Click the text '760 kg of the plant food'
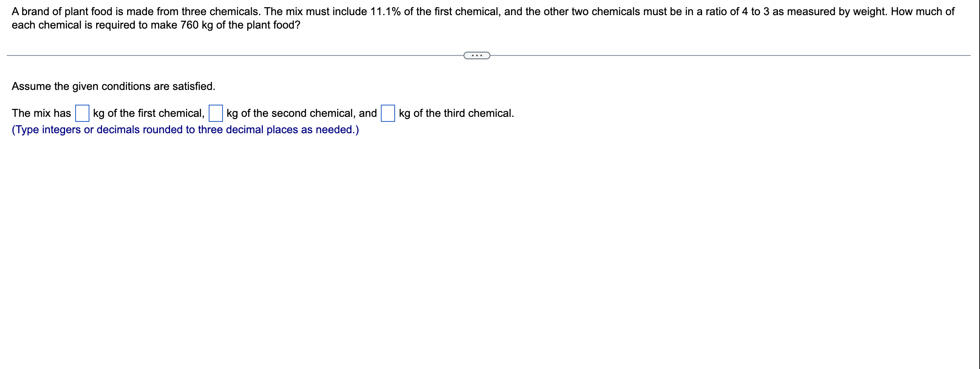The height and width of the screenshot is (369, 980). click(235, 25)
